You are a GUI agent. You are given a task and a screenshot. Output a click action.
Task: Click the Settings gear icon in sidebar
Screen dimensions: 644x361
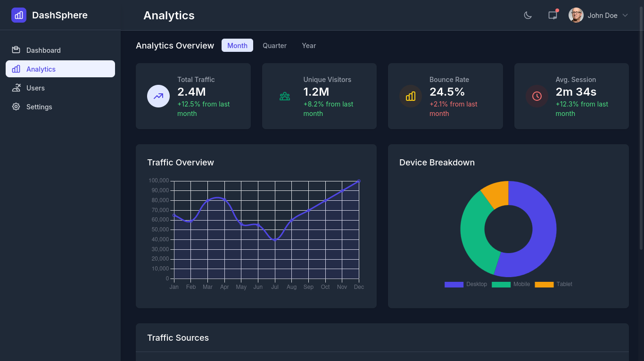pyautogui.click(x=16, y=107)
